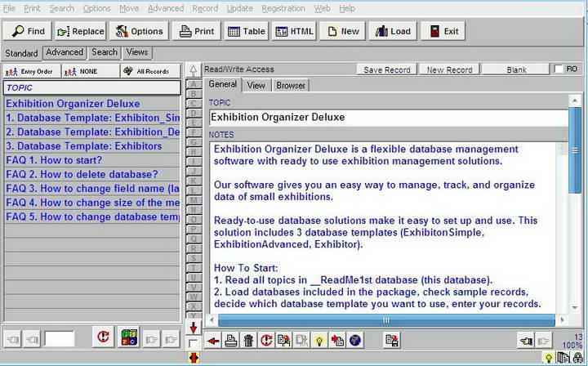Click the red down arrow below alphabet index
The height and width of the screenshot is (366, 588).
pos(194,328)
